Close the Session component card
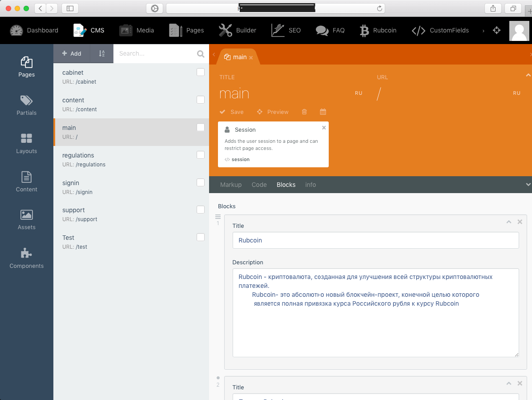 tap(324, 128)
